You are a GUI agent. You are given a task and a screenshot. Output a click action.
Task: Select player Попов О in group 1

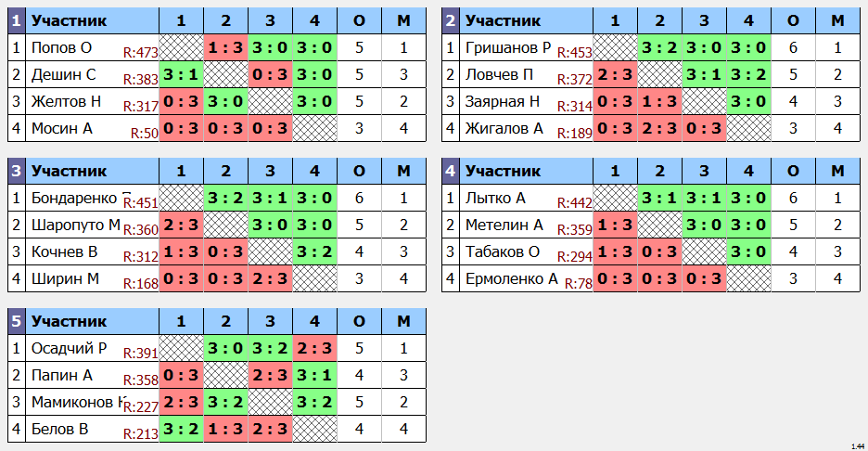(61, 47)
